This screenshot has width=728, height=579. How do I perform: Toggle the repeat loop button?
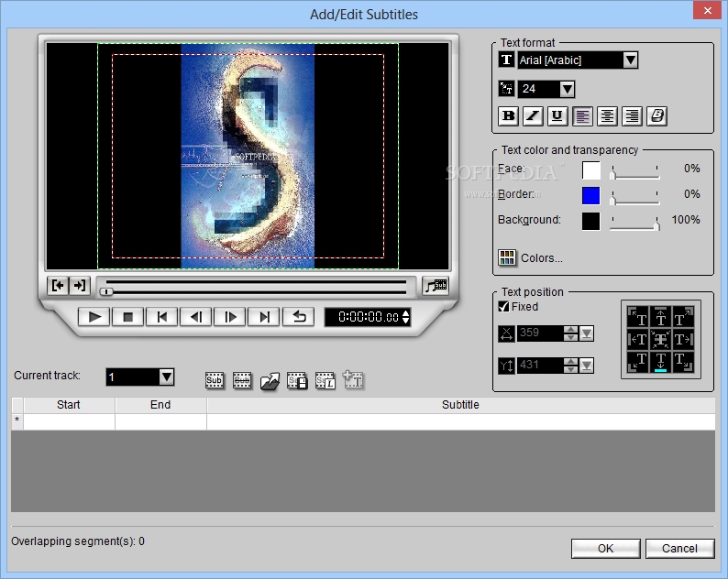pyautogui.click(x=299, y=317)
